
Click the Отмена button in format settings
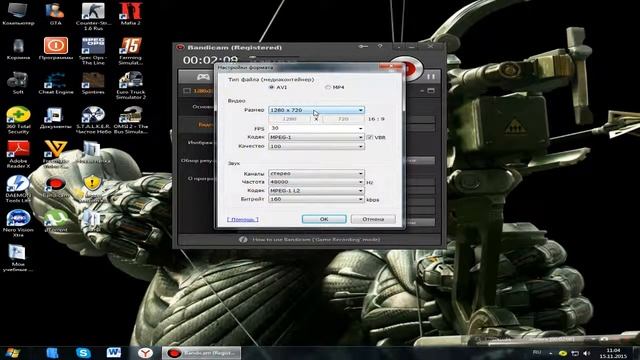(x=373, y=219)
